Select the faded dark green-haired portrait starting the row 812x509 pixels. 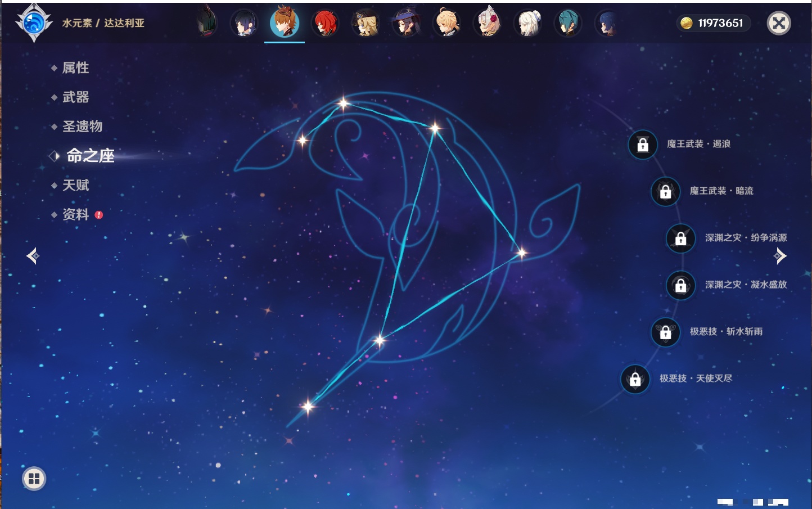pyautogui.click(x=206, y=22)
